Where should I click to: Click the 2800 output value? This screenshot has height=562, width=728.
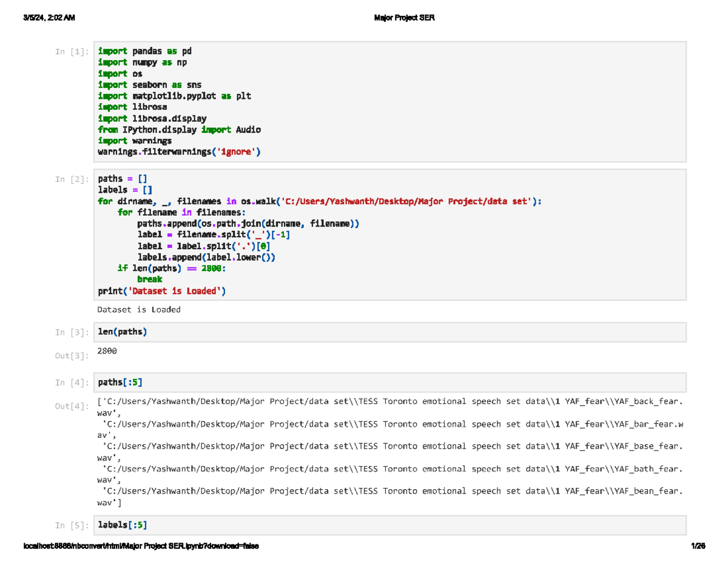click(107, 351)
